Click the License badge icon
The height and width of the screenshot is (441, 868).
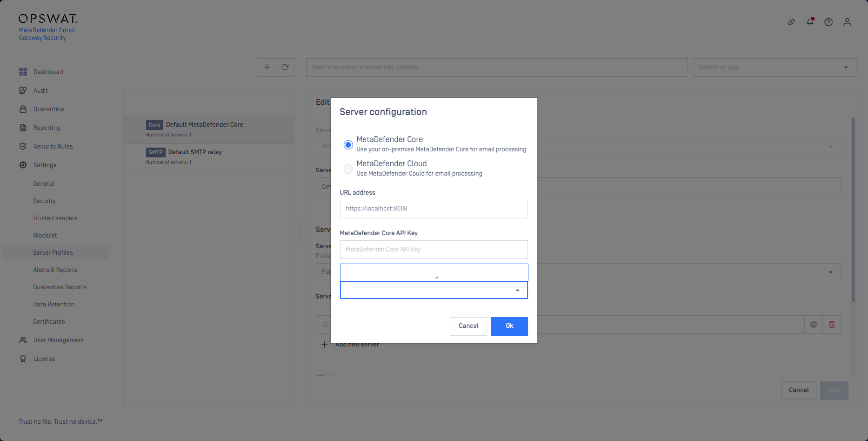[23, 359]
